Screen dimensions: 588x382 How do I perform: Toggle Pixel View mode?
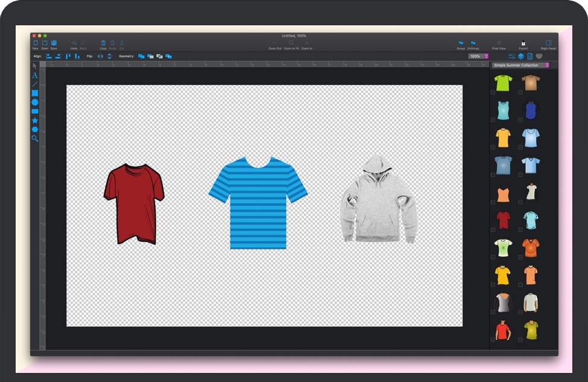pyautogui.click(x=499, y=43)
